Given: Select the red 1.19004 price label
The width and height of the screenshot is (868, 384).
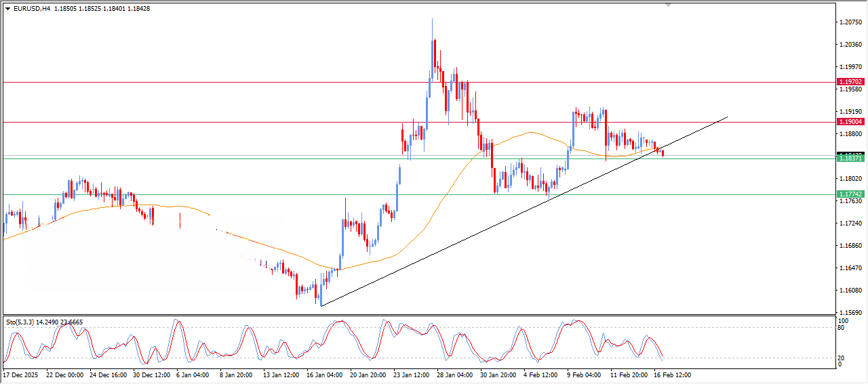Looking at the screenshot, I should pyautogui.click(x=850, y=122).
